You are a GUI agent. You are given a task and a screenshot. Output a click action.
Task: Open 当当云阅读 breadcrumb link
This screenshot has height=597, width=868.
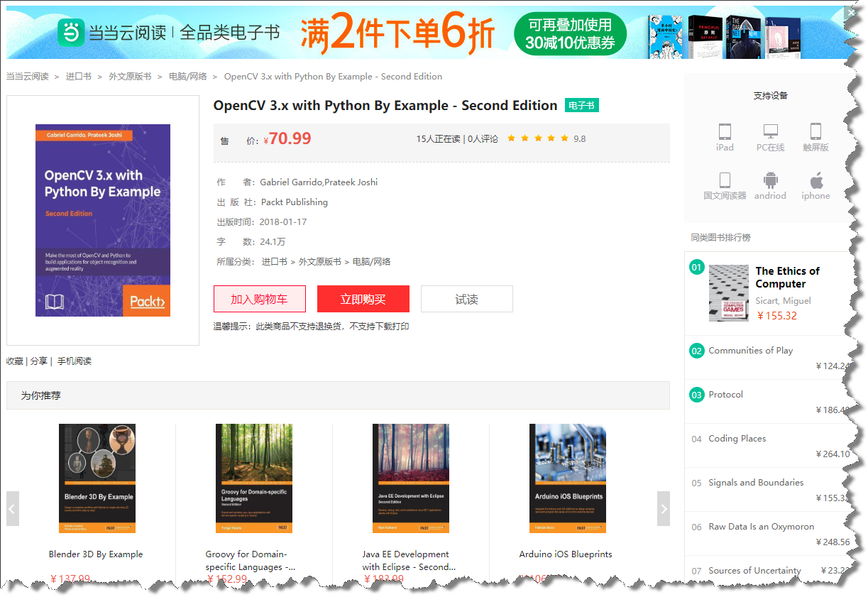(x=28, y=77)
